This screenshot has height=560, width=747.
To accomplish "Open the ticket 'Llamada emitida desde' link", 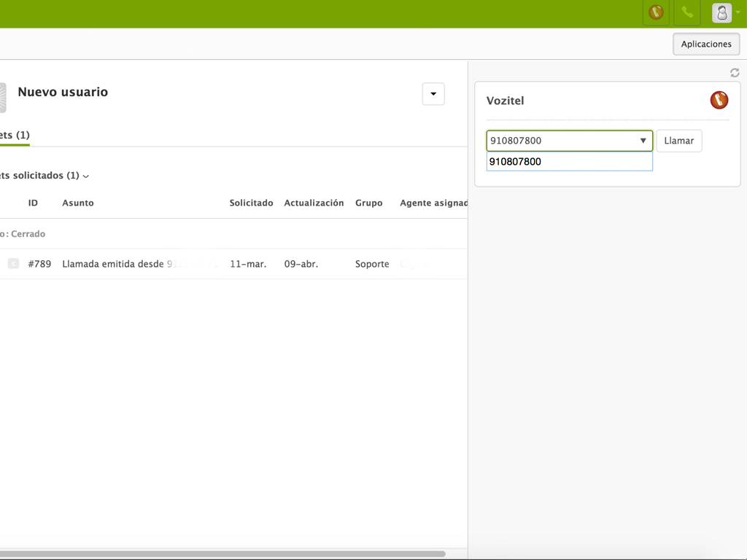I will 113,264.
